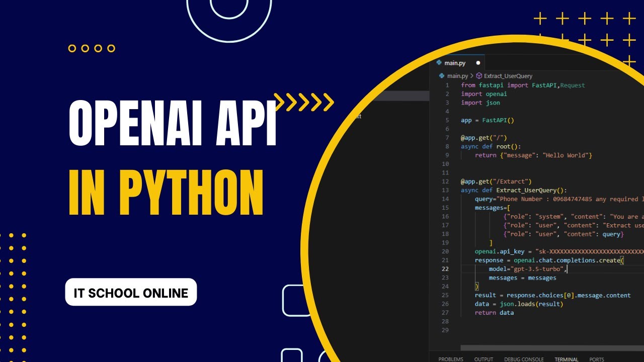Click the '"content": query}' message line
Viewport: 644px width, 362px height.
click(563, 234)
